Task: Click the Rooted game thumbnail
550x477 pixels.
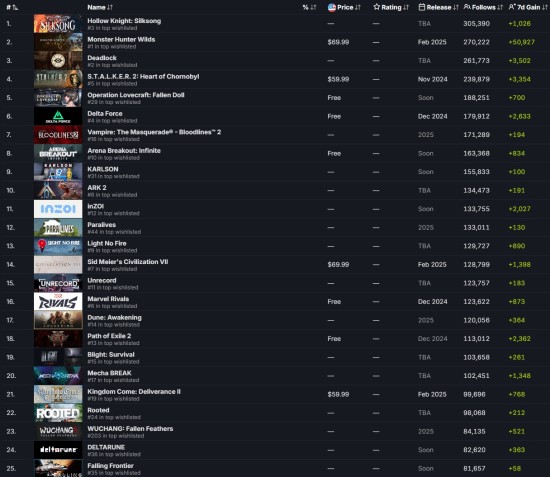Action: point(58,413)
